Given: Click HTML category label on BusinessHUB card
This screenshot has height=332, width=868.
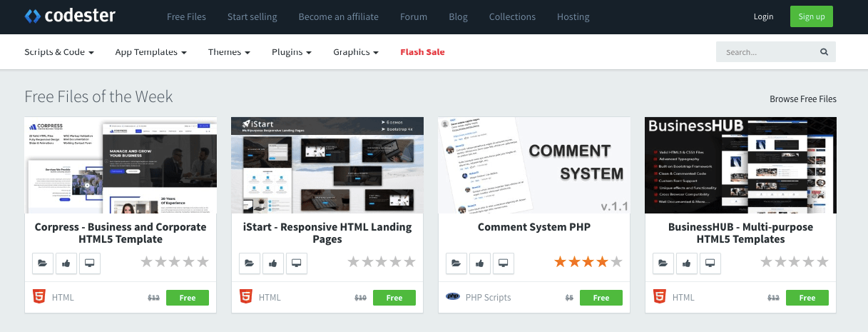Looking at the screenshot, I should point(683,298).
